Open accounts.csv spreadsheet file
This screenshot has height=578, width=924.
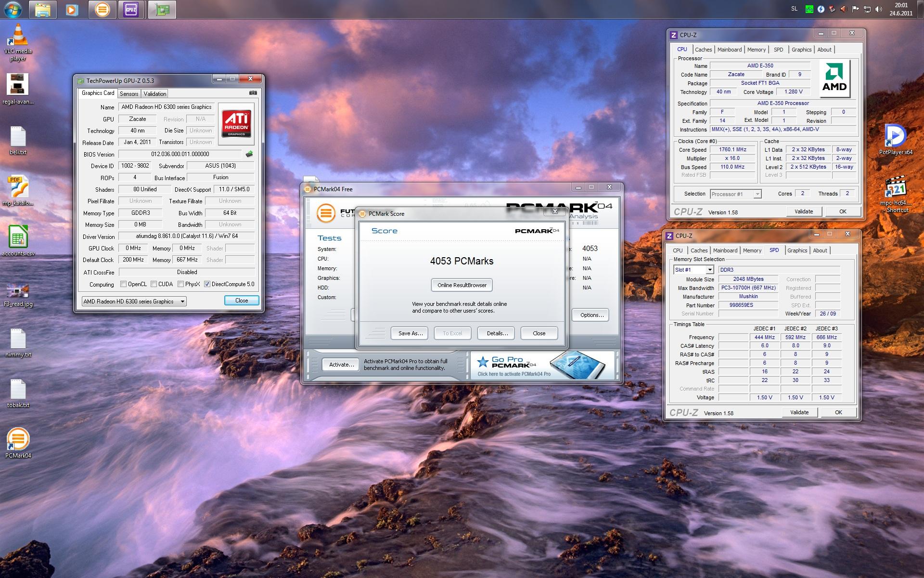click(x=18, y=241)
